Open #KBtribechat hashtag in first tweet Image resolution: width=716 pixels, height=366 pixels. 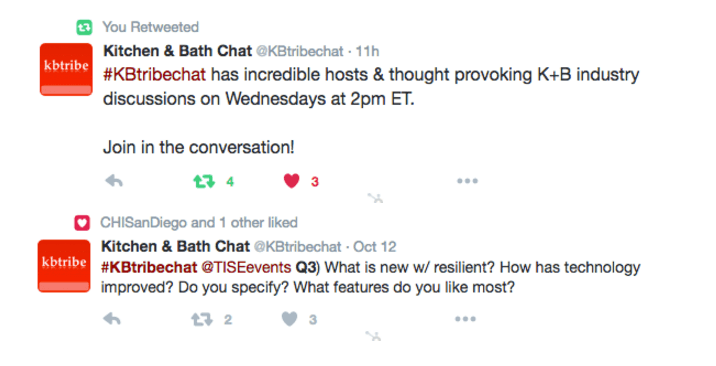click(x=154, y=74)
